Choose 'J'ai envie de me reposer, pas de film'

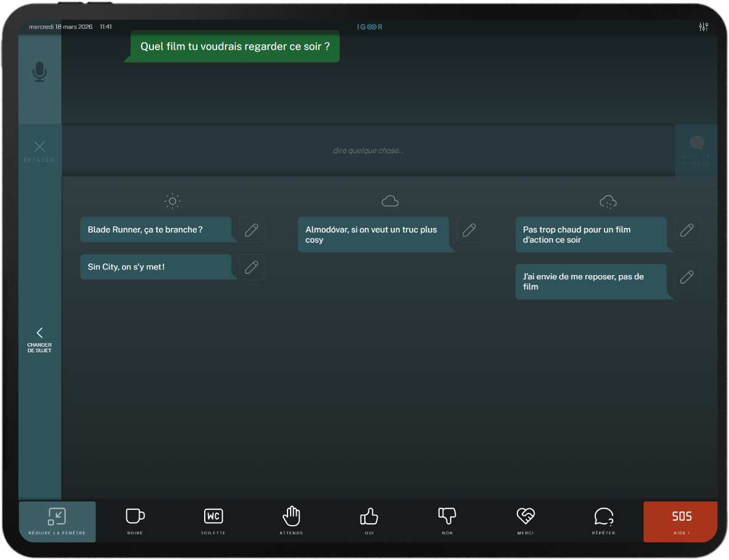pos(594,282)
